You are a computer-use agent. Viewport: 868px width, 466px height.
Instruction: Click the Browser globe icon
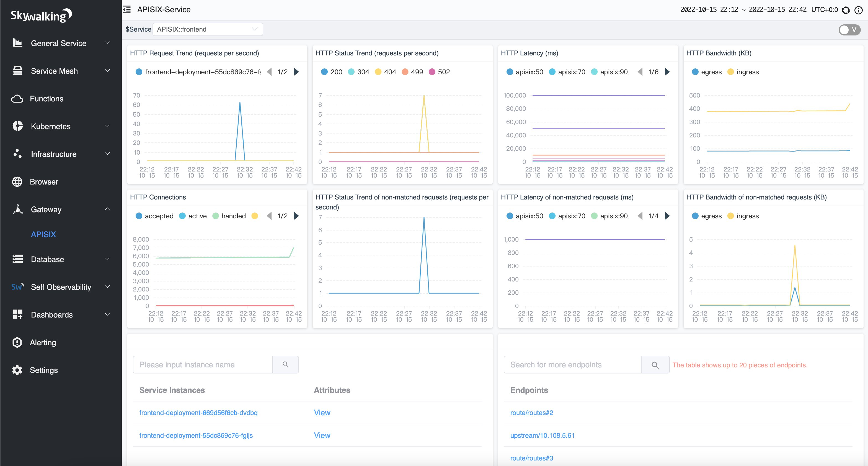(x=17, y=182)
